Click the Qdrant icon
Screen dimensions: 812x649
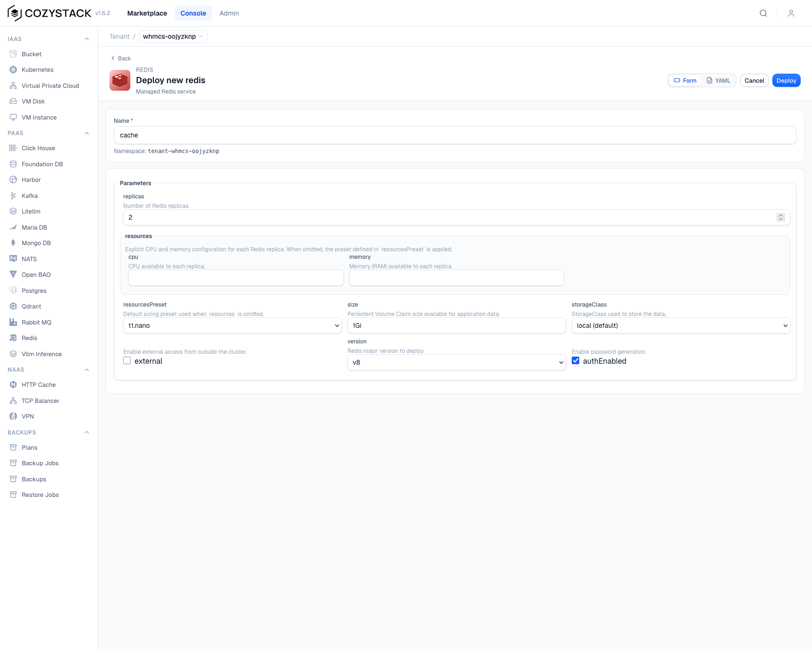point(13,306)
